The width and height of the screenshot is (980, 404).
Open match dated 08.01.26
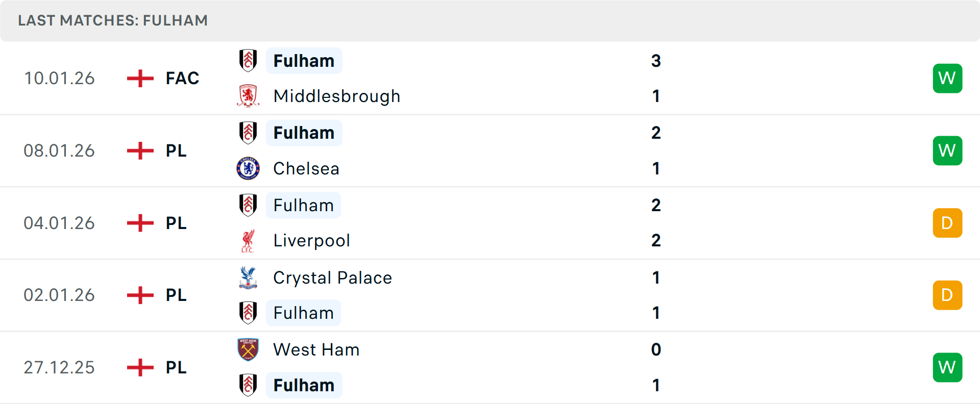click(x=59, y=151)
